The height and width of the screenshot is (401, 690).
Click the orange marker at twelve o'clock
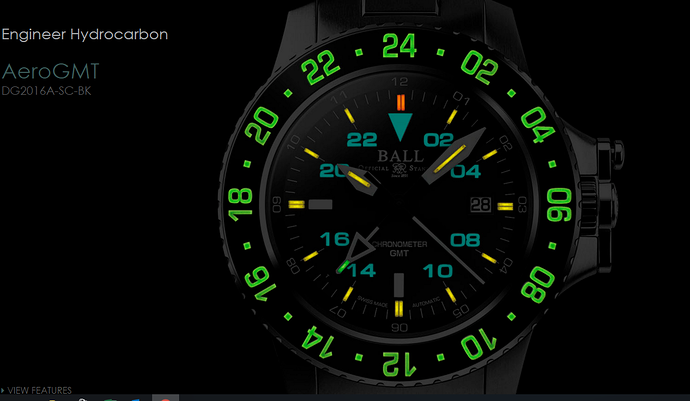(400, 102)
